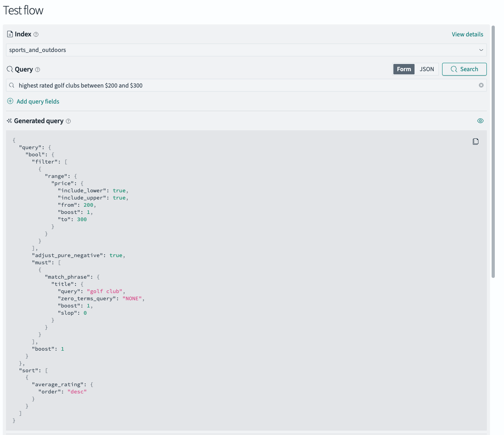Clear the search query with the x icon
The width and height of the screenshot is (504, 435).
click(481, 85)
